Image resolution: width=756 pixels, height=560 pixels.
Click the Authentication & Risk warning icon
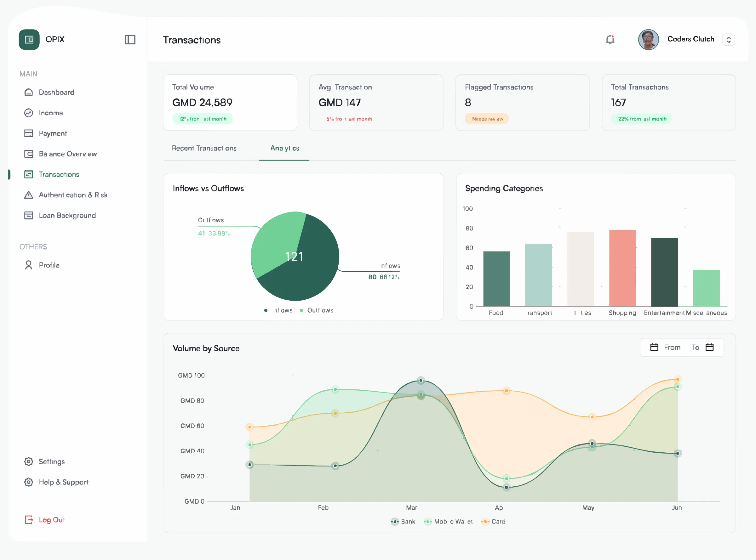pyautogui.click(x=29, y=195)
